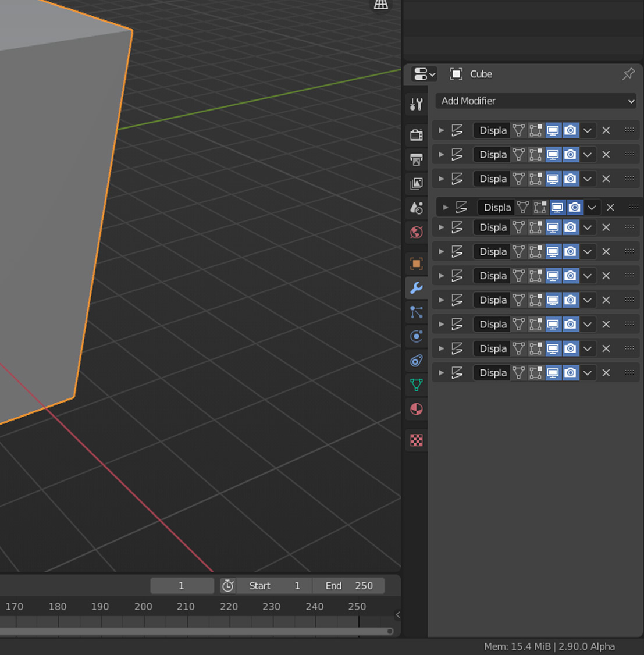The height and width of the screenshot is (655, 644).
Task: Select the Modifiers wrench tab
Action: coord(417,288)
